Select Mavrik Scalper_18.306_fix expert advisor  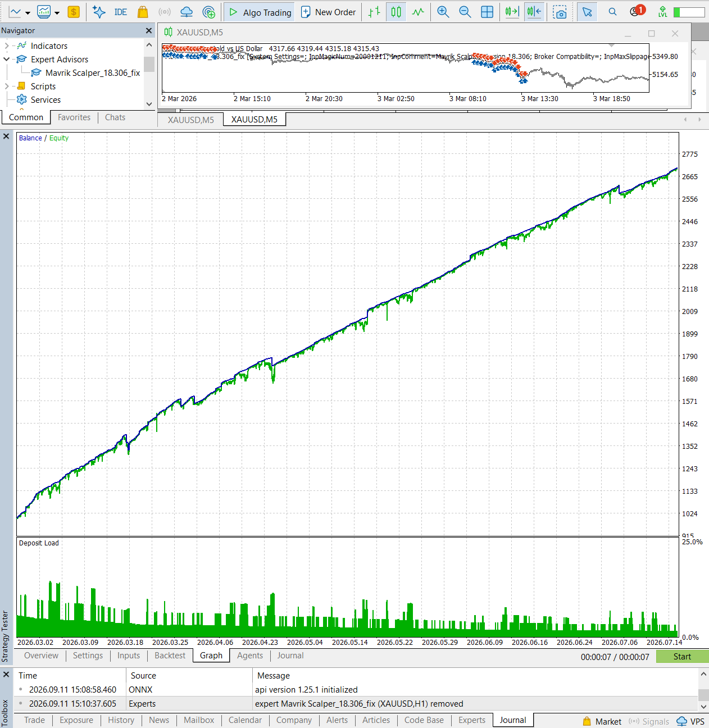[93, 73]
